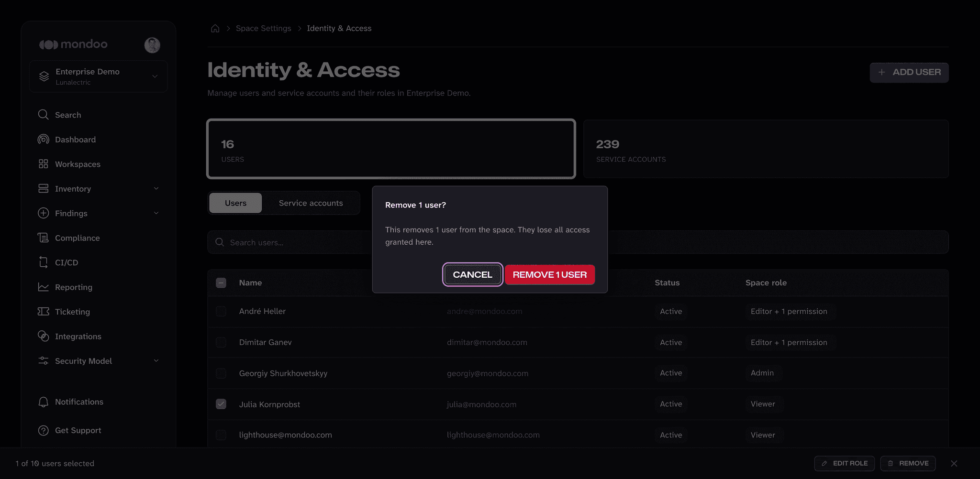This screenshot has width=980, height=479.
Task: Expand the Findings menu chevron
Action: (x=156, y=213)
